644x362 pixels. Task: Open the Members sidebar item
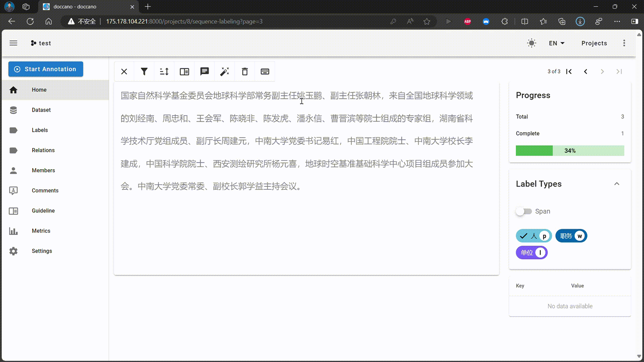(55, 170)
